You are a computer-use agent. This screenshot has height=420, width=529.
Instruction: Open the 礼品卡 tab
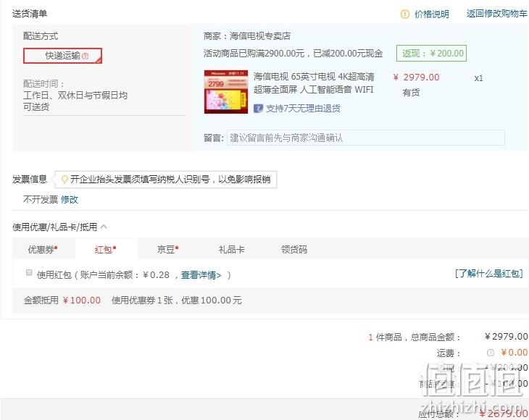(x=231, y=249)
